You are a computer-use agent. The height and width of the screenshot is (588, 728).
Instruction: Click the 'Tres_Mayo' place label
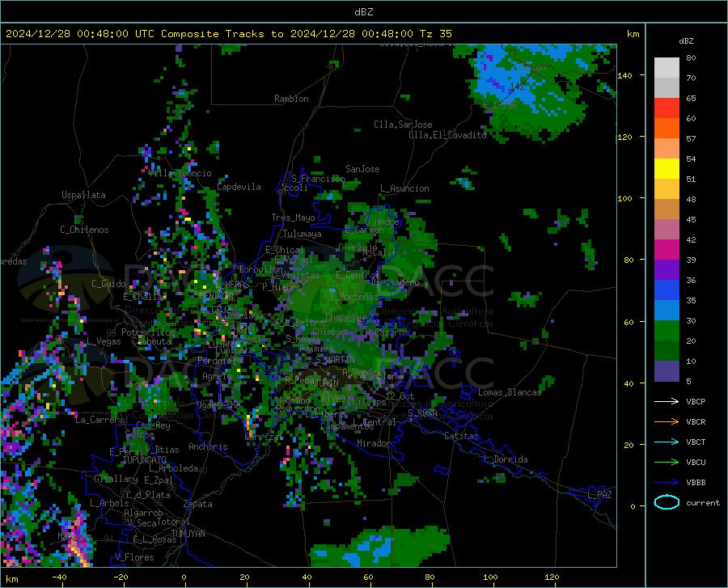[x=293, y=218]
